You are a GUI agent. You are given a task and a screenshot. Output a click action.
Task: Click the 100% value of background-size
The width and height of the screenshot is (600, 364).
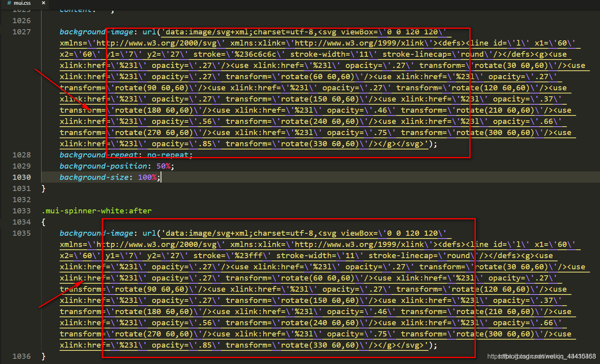point(147,177)
